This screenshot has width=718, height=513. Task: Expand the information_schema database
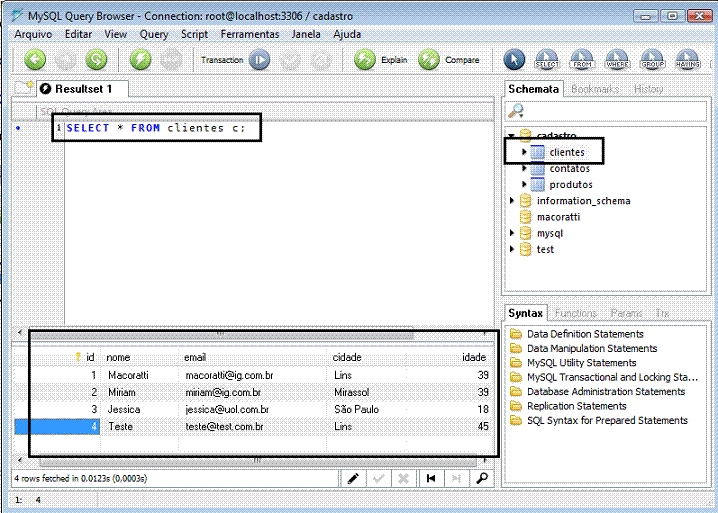click(512, 200)
